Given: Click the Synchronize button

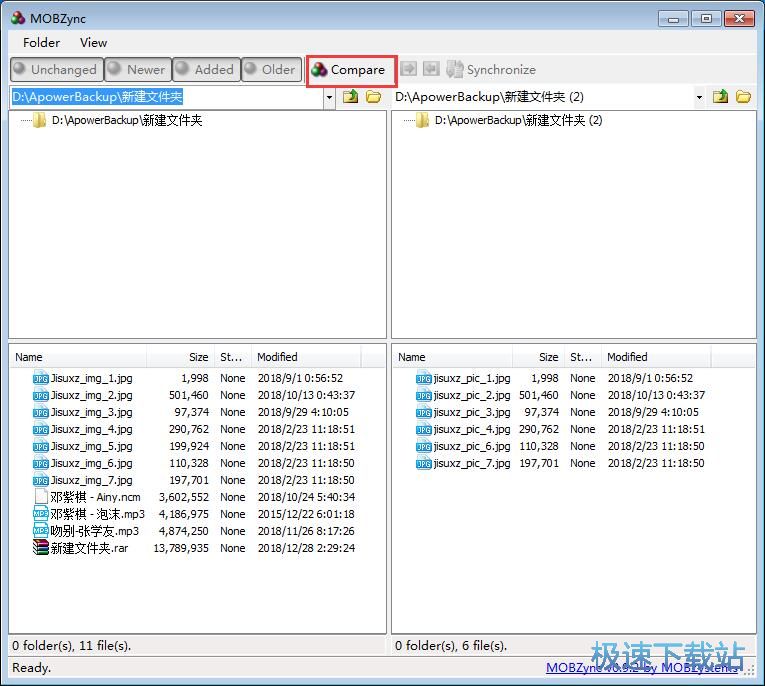Looking at the screenshot, I should pos(491,70).
